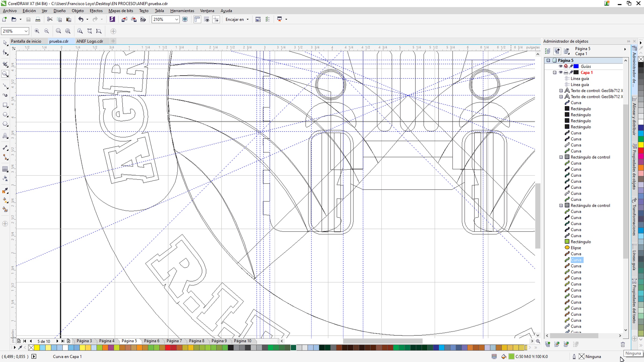Click the Import icon in toolbar
The height and width of the screenshot is (362, 644).
tap(124, 19)
